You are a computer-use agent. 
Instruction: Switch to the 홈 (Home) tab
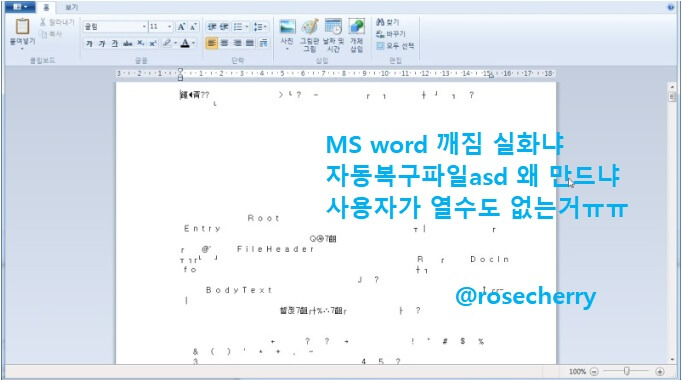46,7
